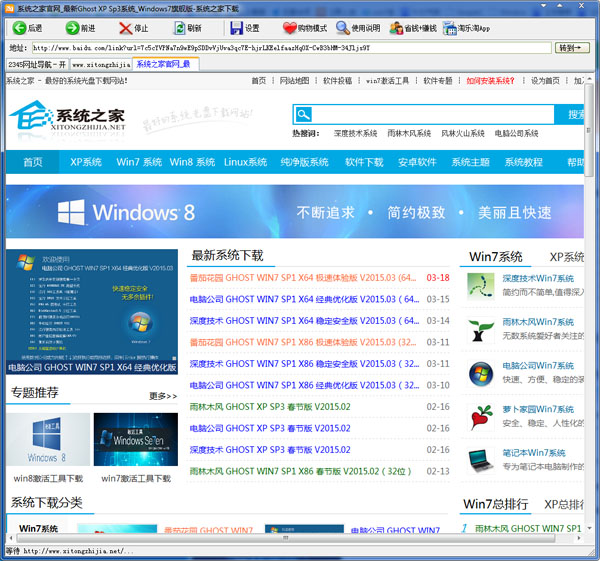Image resolution: width=600 pixels, height=561 pixels.
Task: Open 首页 in blue navigation bar
Action: [x=33, y=162]
